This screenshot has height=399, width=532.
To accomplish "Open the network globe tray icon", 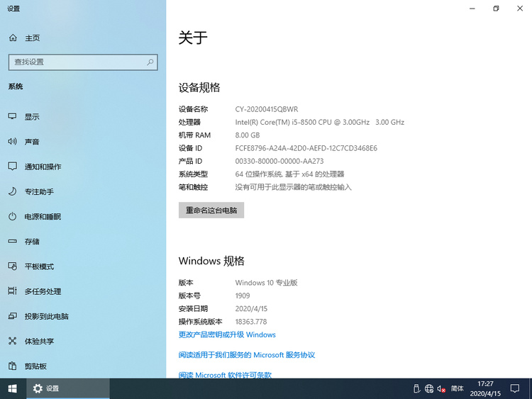I will pyautogui.click(x=428, y=388).
